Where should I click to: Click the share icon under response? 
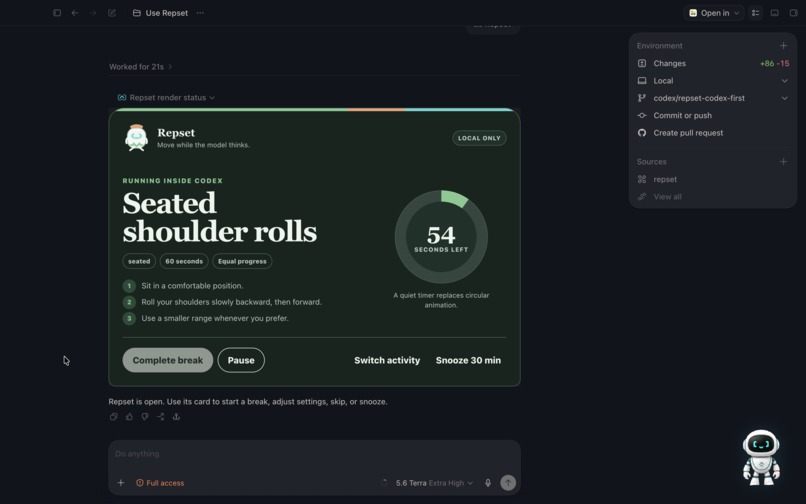pyautogui.click(x=160, y=417)
